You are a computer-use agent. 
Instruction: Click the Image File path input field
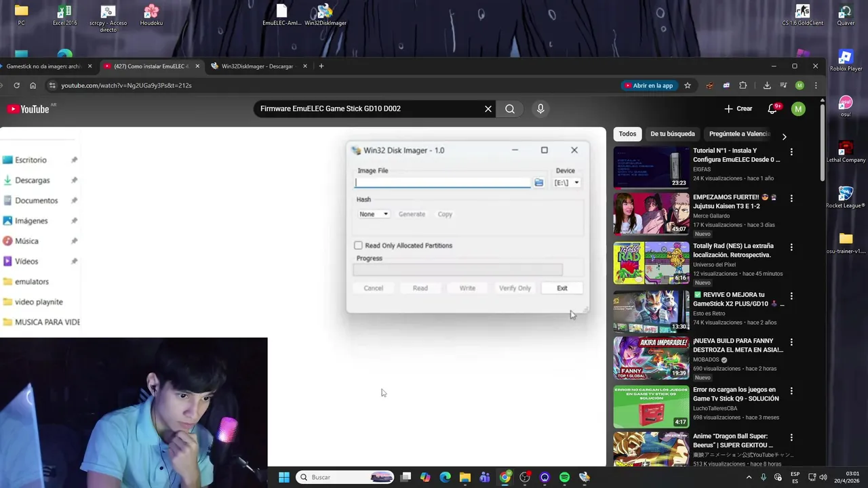pyautogui.click(x=443, y=182)
